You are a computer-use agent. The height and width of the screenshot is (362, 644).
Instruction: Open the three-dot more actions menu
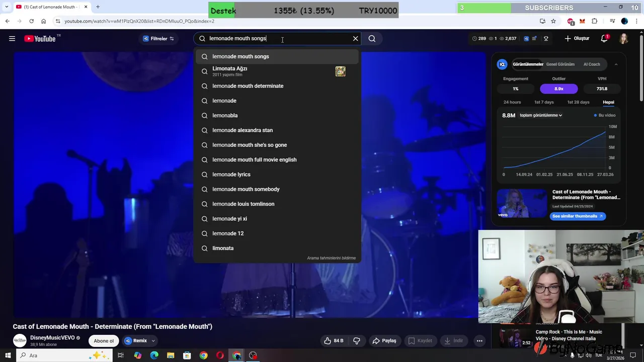pyautogui.click(x=479, y=341)
